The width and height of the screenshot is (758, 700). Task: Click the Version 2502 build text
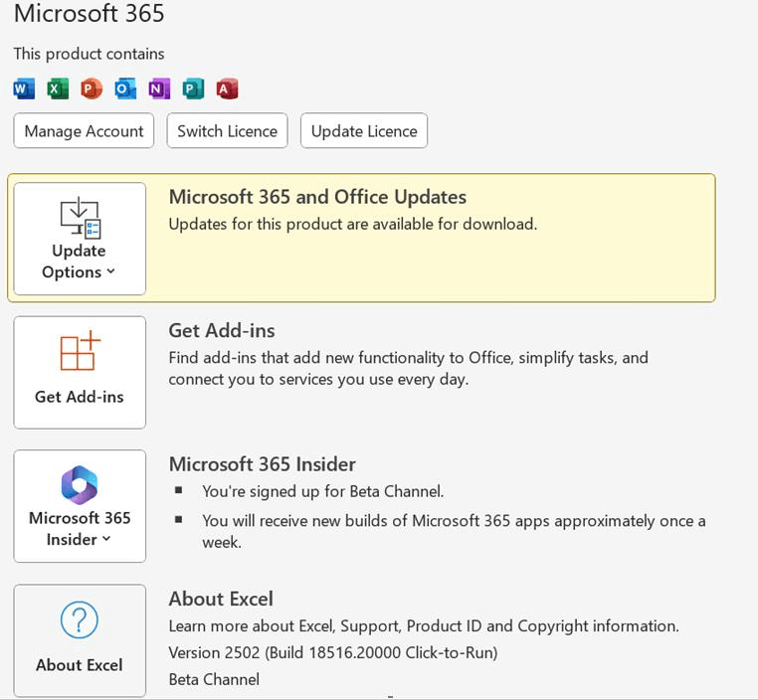click(333, 652)
